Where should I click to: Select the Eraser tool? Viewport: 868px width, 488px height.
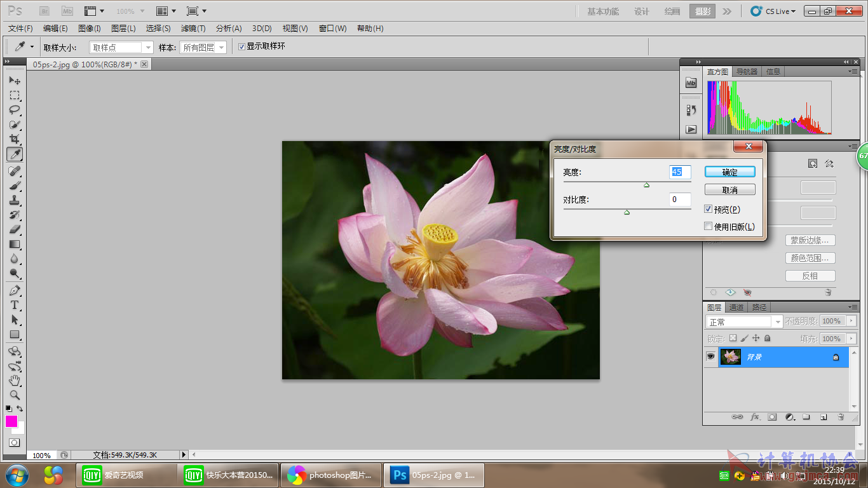[x=15, y=229]
